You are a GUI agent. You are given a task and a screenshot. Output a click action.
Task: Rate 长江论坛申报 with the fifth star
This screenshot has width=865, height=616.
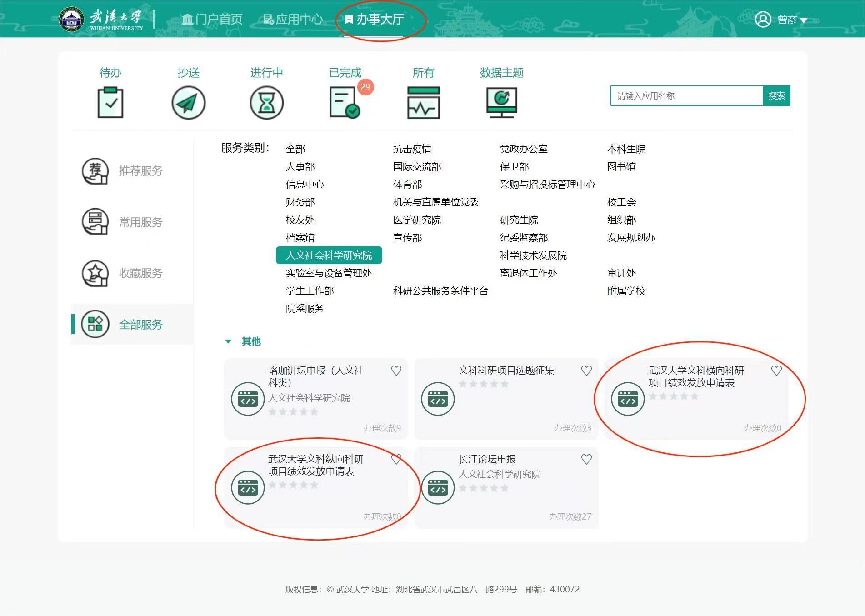[504, 488]
